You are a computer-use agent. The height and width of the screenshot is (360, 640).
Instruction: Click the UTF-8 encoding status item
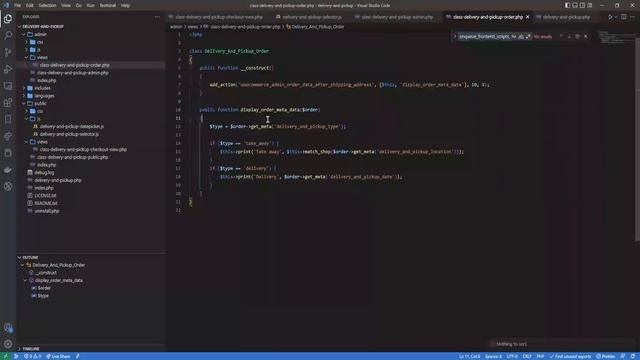tap(512, 356)
